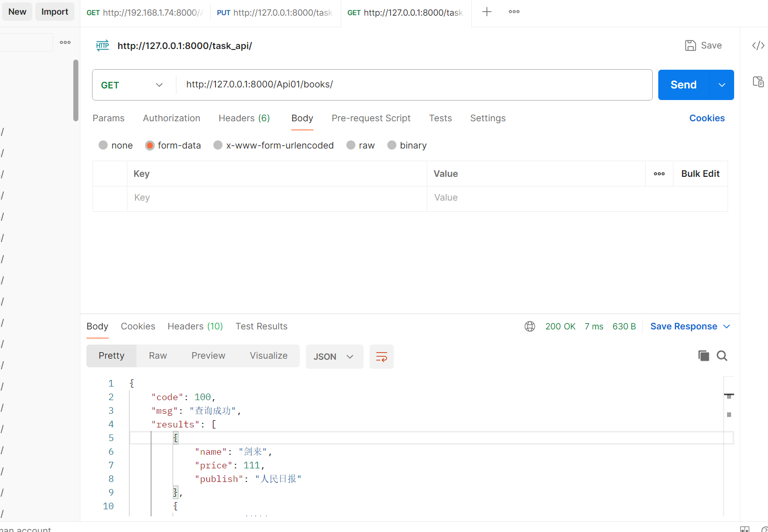Open the code snippet panel icon

click(758, 45)
